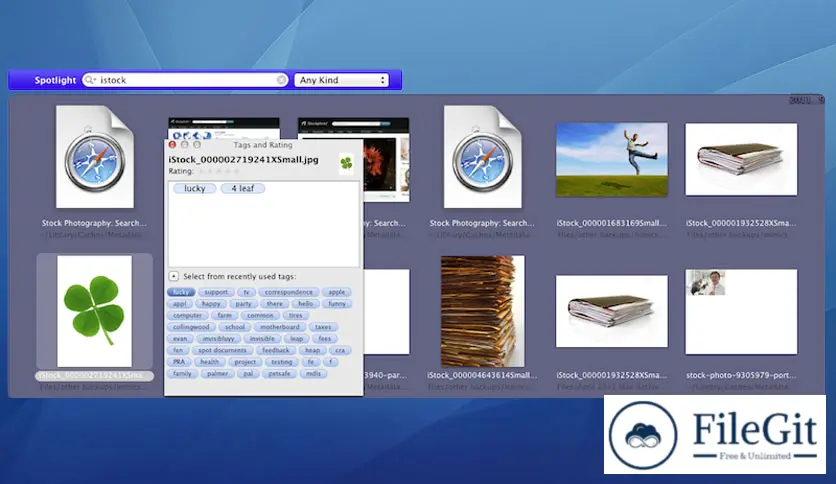Add the invisible tag

262,339
